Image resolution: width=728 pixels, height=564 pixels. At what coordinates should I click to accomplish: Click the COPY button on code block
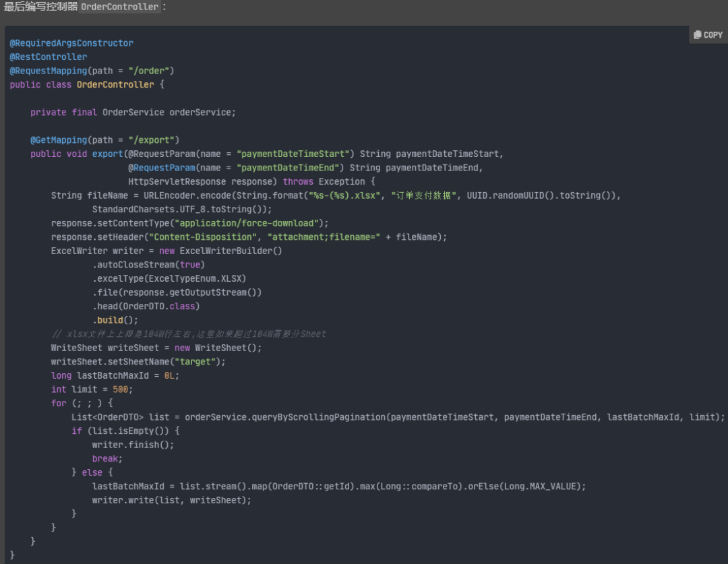click(708, 35)
